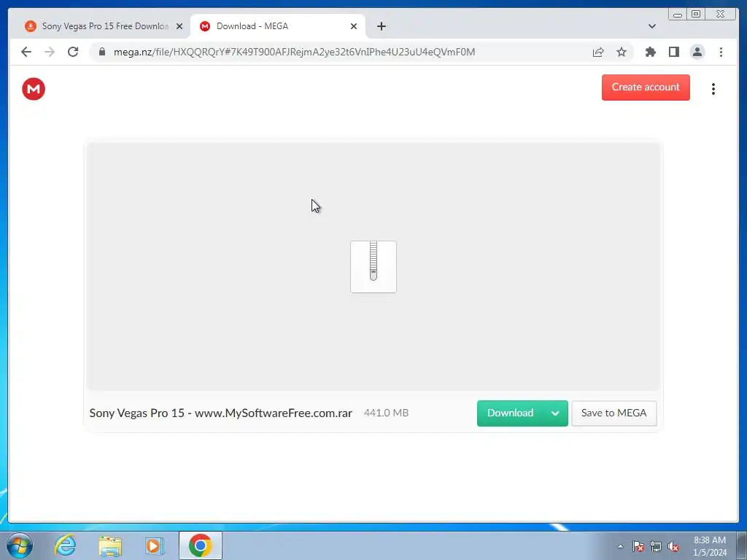Open Windows Start menu
This screenshot has height=560, width=747.
[20, 545]
